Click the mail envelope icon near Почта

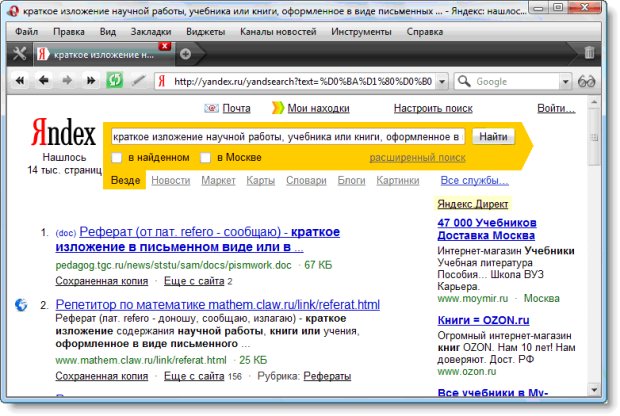click(211, 108)
